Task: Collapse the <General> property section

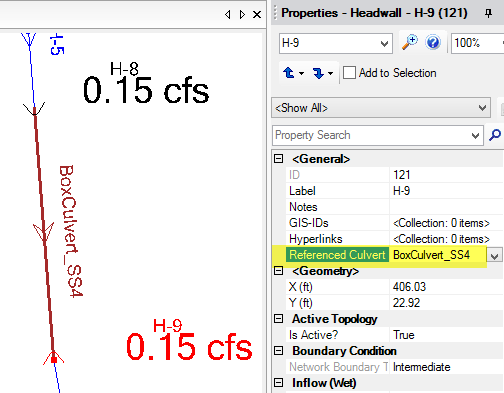Action: coord(279,159)
